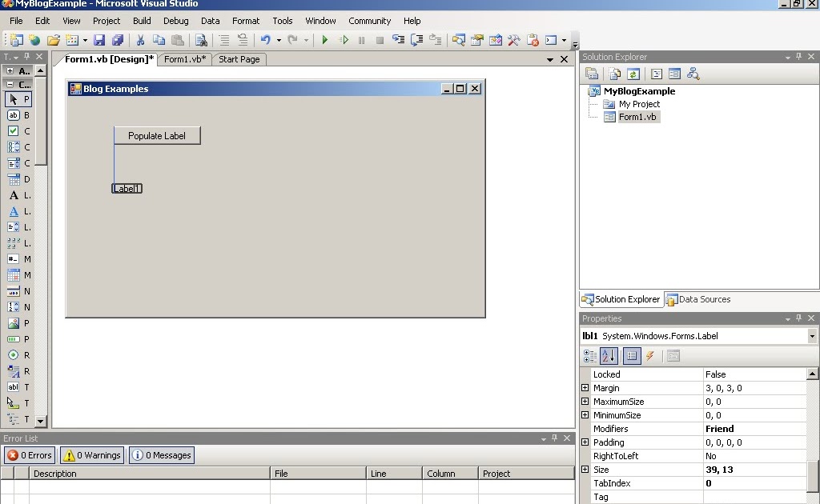Viewport: 820px width, 504px height.
Task: Click the Paste clipboard icon
Action: [x=178, y=40]
